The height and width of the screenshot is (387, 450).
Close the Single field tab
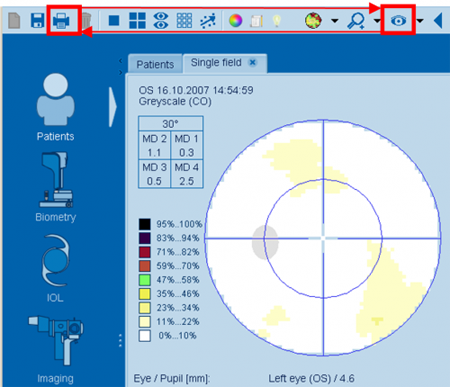tap(253, 62)
